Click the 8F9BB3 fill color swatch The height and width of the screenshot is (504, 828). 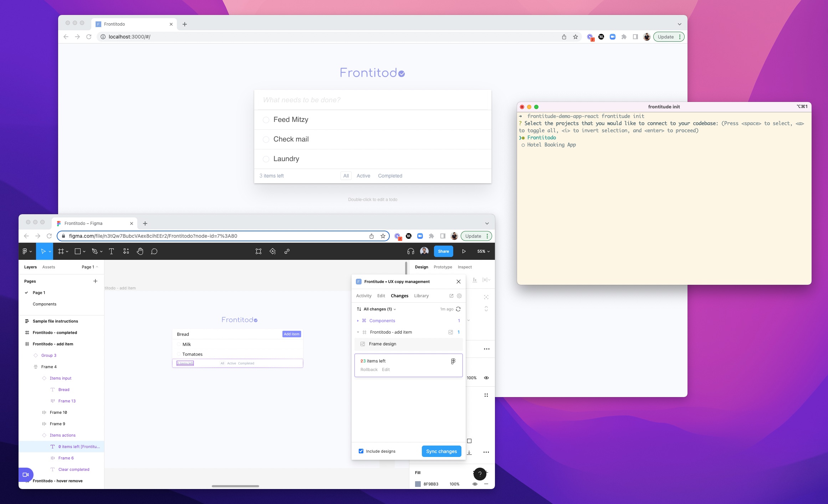pos(418,484)
